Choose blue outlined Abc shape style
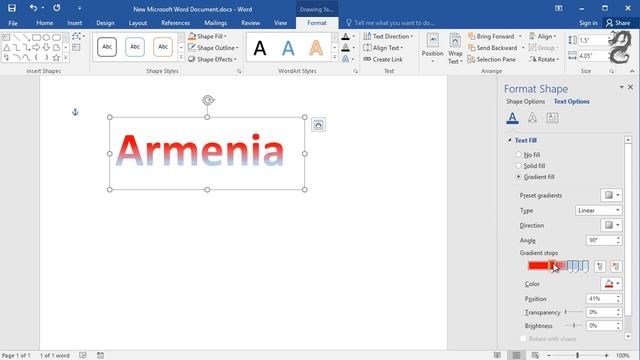The image size is (640, 360). 135,47
